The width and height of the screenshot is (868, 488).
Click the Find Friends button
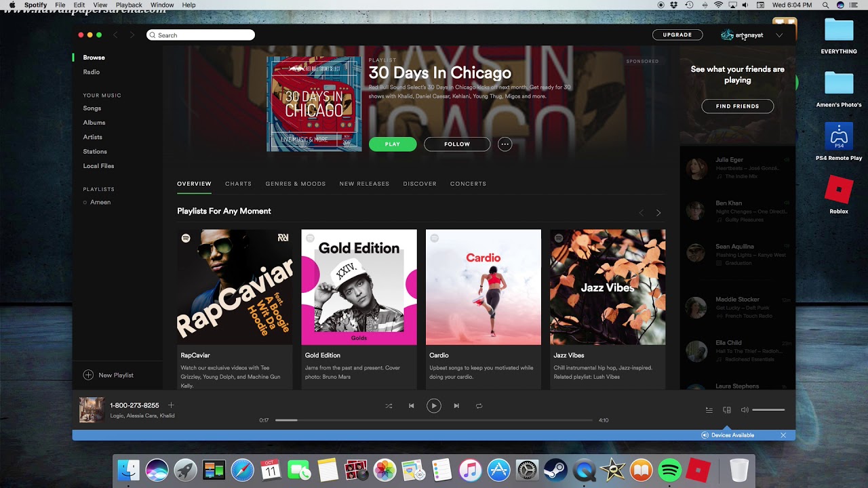click(x=737, y=106)
